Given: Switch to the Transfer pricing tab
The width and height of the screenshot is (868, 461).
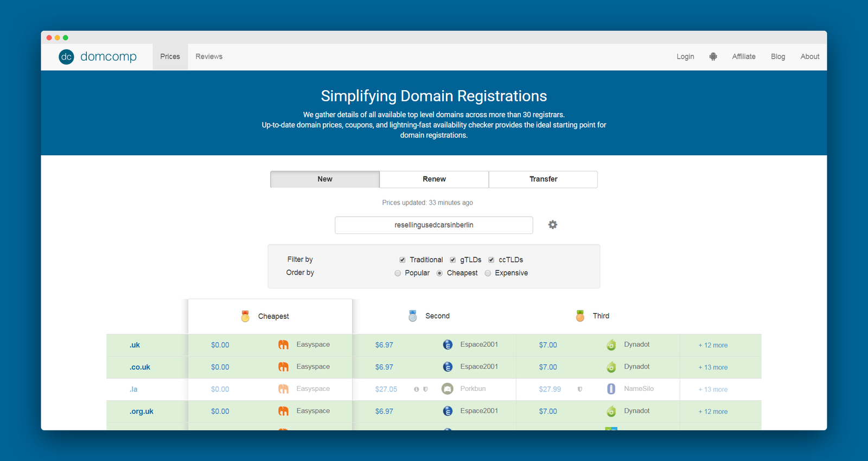Looking at the screenshot, I should pyautogui.click(x=543, y=179).
